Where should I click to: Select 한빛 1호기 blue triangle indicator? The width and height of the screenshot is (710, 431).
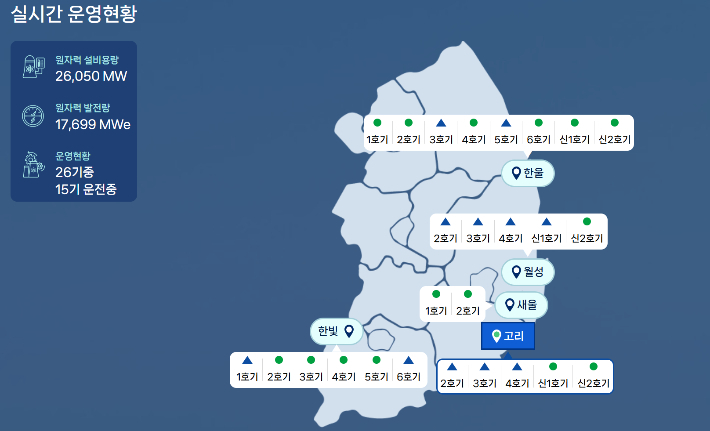247,360
